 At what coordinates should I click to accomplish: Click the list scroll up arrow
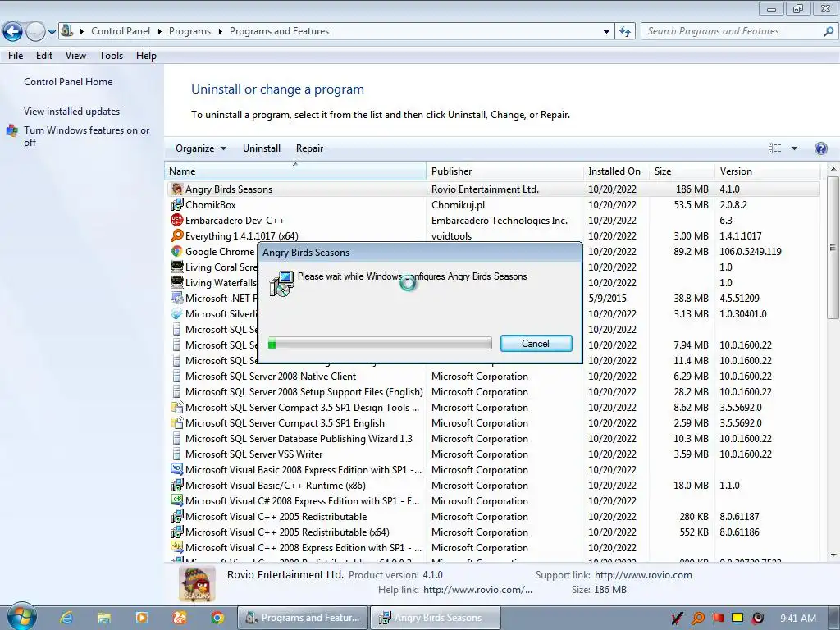pyautogui.click(x=833, y=169)
